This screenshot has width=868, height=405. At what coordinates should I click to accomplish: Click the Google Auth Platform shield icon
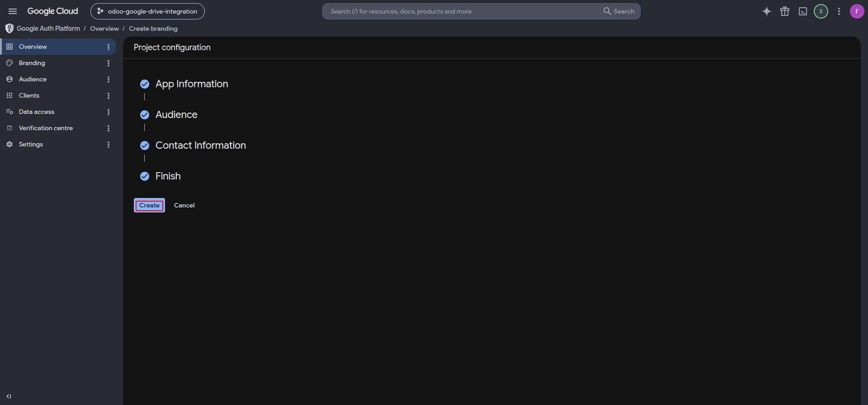click(x=9, y=28)
